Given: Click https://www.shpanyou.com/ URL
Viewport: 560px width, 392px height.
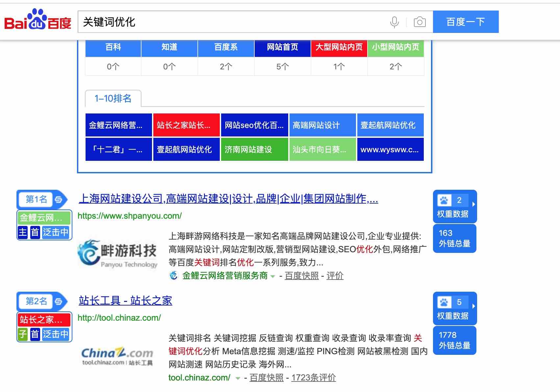Looking at the screenshot, I should coord(130,216).
